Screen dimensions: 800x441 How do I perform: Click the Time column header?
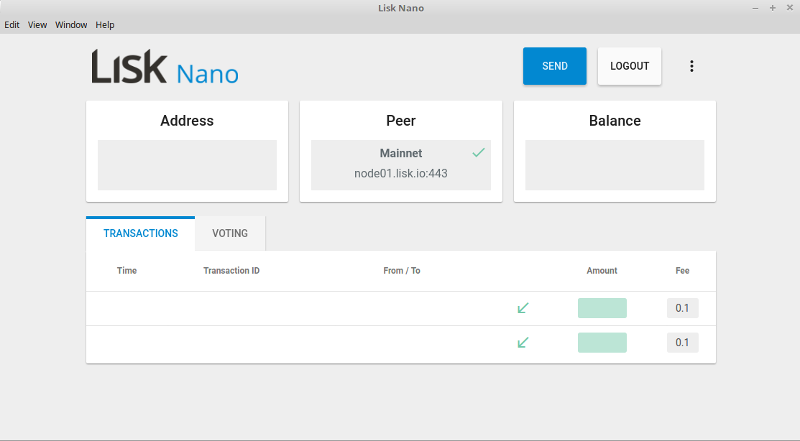coord(127,271)
